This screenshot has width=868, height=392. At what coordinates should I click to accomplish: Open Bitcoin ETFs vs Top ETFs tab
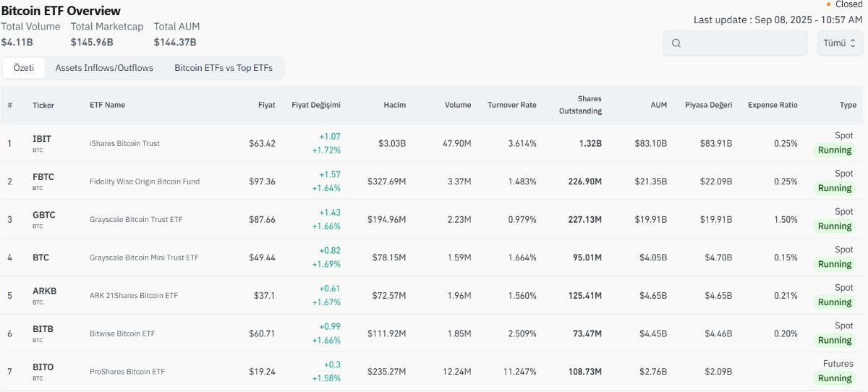tap(224, 68)
